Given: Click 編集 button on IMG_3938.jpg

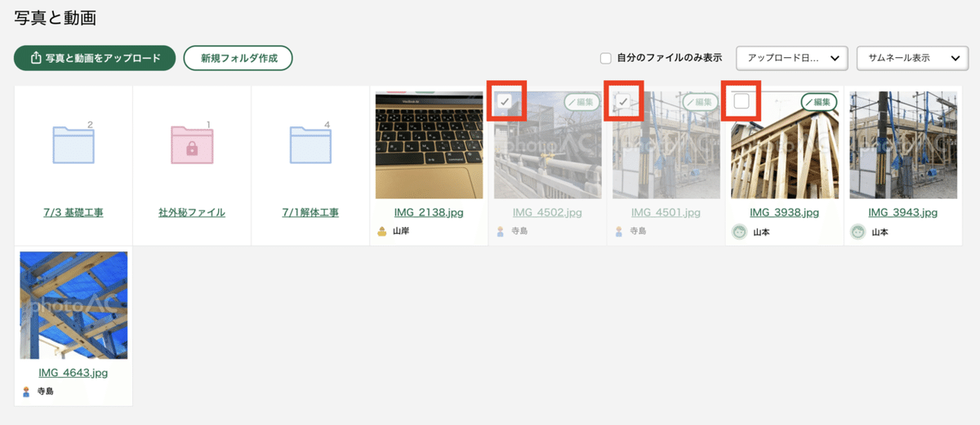Looking at the screenshot, I should coord(819,102).
